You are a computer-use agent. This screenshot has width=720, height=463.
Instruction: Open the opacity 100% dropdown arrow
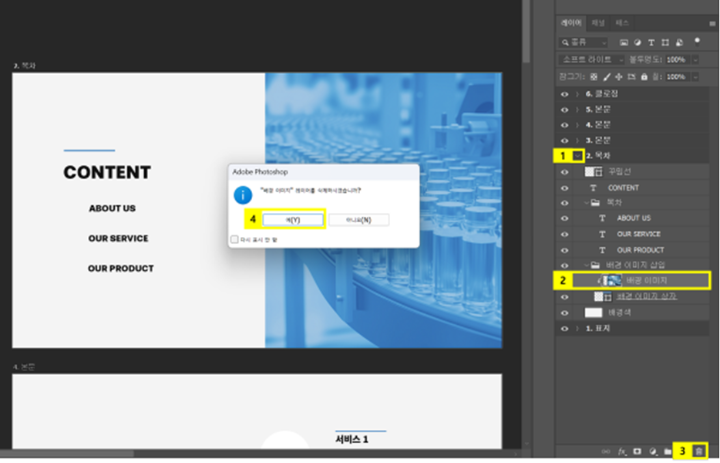pyautogui.click(x=695, y=60)
